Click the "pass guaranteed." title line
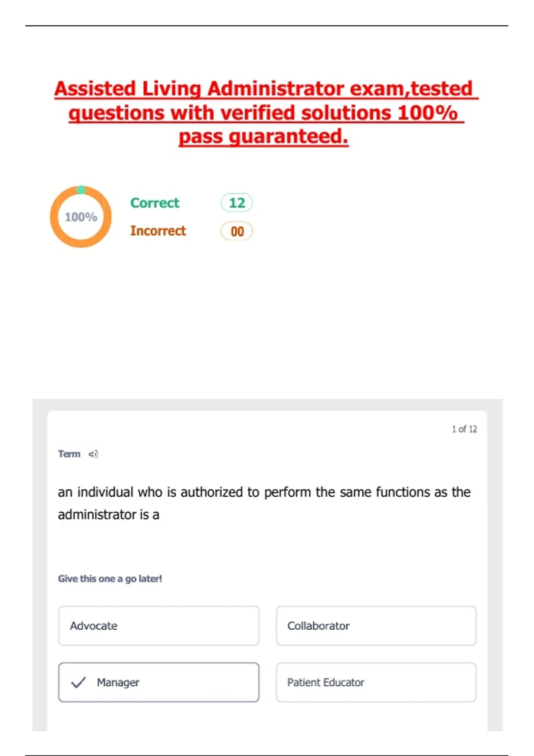The height and width of the screenshot is (756, 534). point(263,136)
